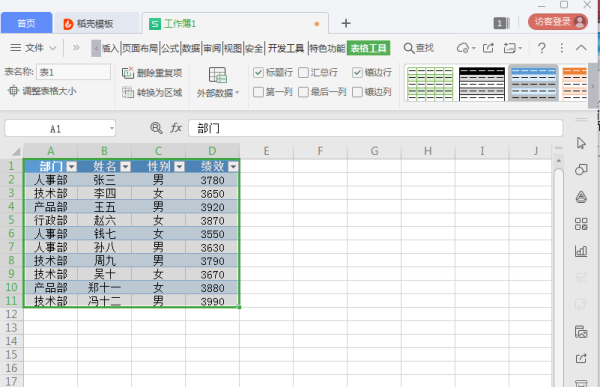Choose the blue banded table style swatch
The width and height of the screenshot is (600, 387).
533,83
